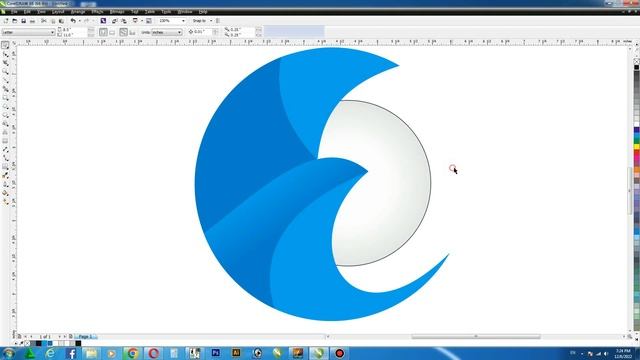Select the Text tool in the toolbox
640x360 pixels.
pos(5,132)
